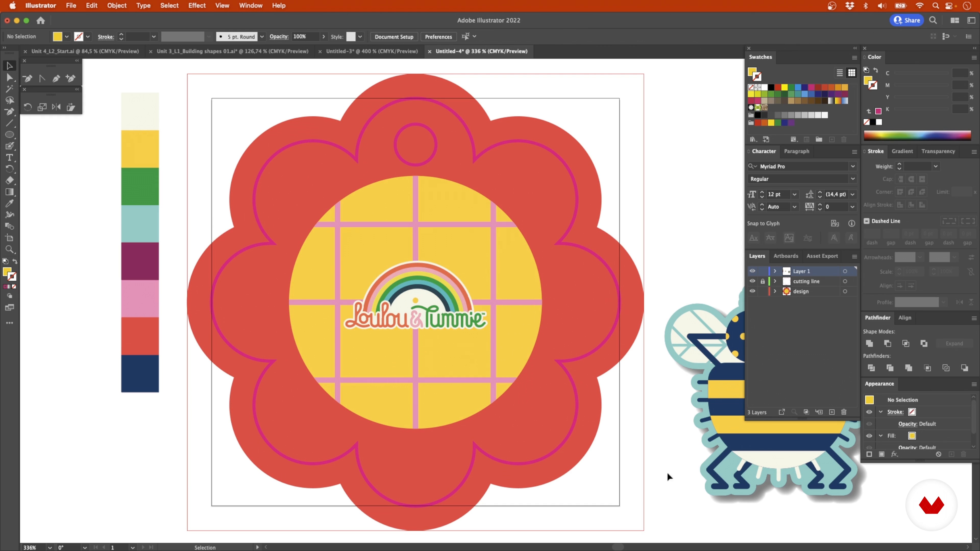Click the Preferences button
The width and height of the screenshot is (980, 551).
(x=438, y=36)
